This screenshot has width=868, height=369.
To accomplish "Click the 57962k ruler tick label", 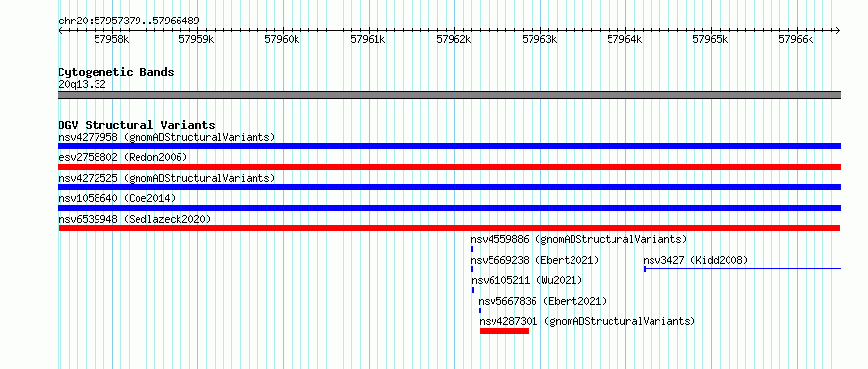I will click(x=454, y=39).
